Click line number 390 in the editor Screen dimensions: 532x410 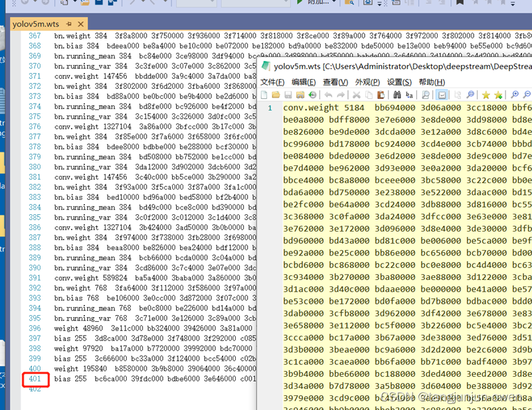[x=35, y=267]
